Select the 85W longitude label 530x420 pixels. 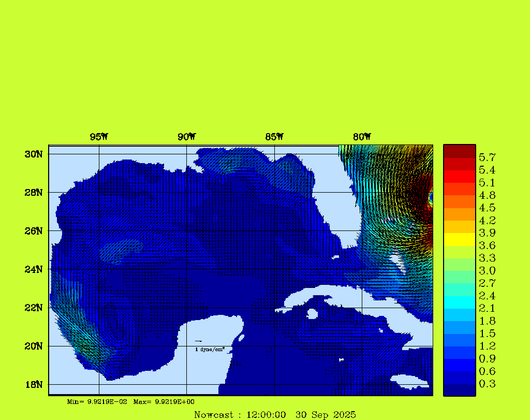click(274, 137)
